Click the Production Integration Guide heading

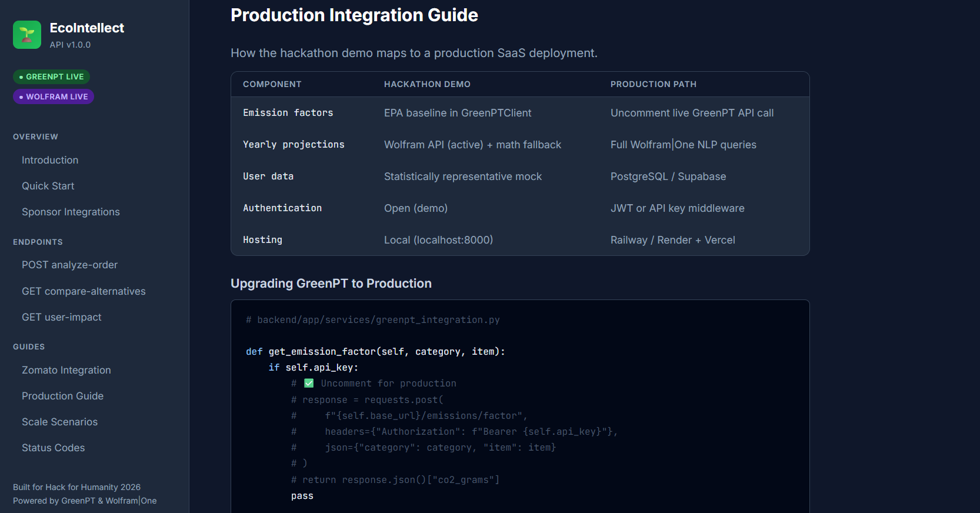[354, 15]
